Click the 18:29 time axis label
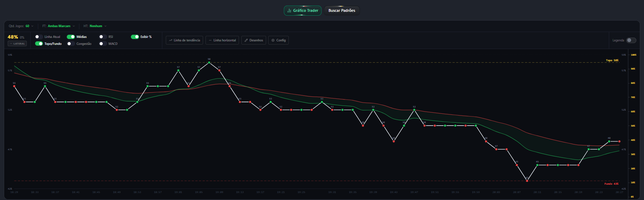644x200 pixels. (x=14, y=192)
